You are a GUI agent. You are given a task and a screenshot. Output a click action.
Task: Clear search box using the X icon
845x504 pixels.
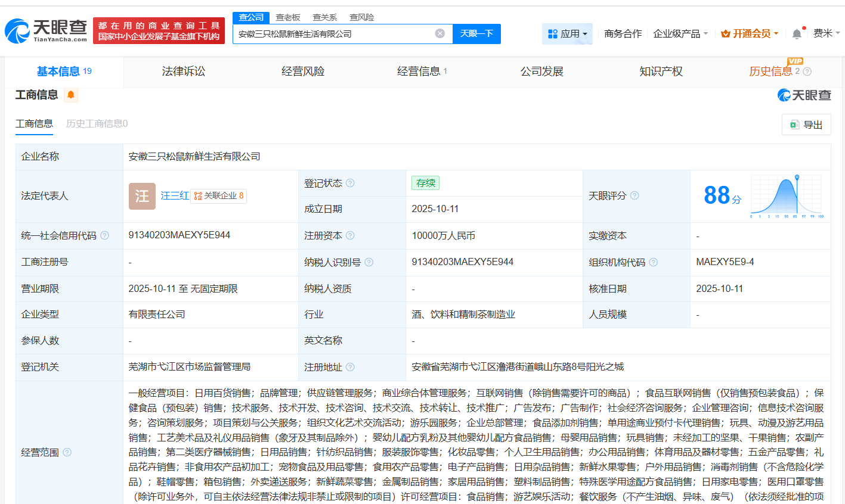point(440,34)
